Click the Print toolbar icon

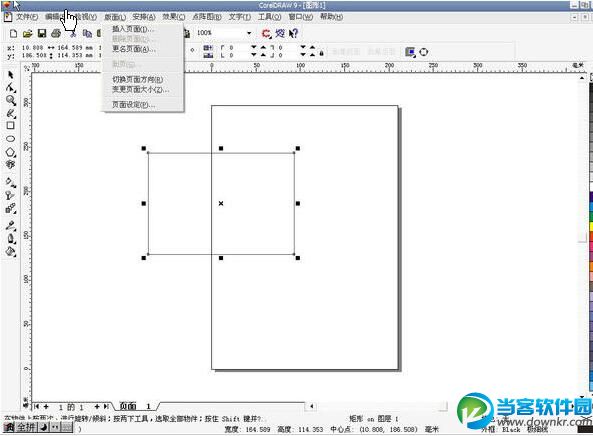[56, 34]
